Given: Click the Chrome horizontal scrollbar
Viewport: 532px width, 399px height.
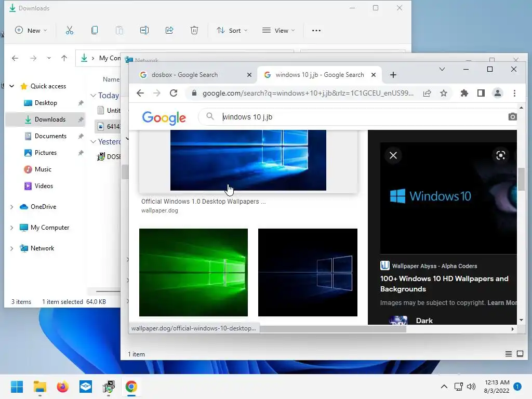Looking at the screenshot, I should tap(332, 329).
